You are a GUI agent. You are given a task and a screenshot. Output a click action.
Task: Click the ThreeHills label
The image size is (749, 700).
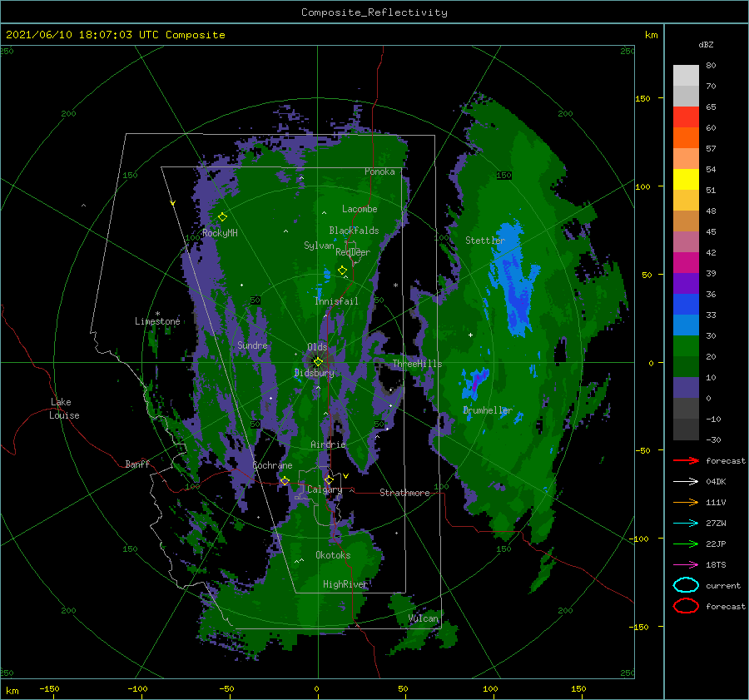click(418, 364)
